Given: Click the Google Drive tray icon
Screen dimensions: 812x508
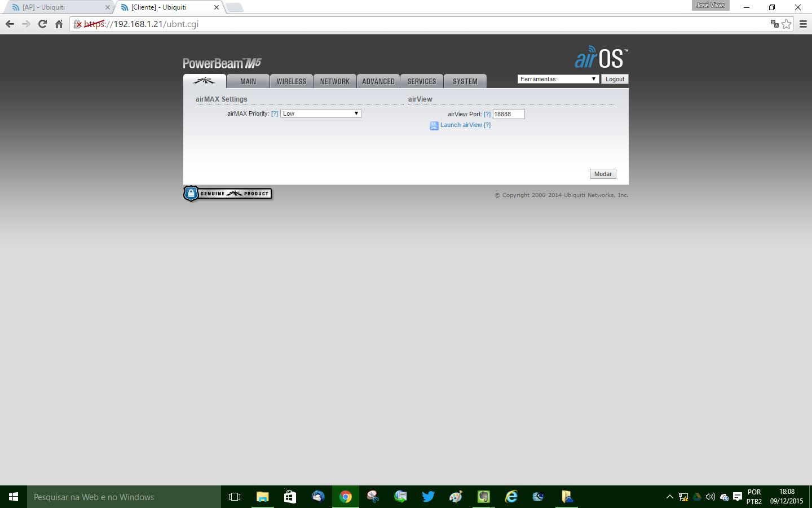Looking at the screenshot, I should (x=697, y=497).
